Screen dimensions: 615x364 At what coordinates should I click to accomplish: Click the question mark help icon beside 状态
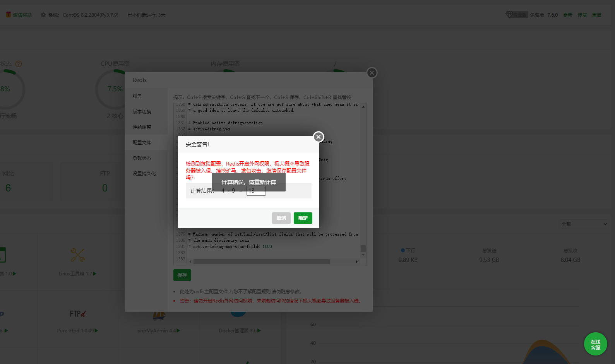19,64
